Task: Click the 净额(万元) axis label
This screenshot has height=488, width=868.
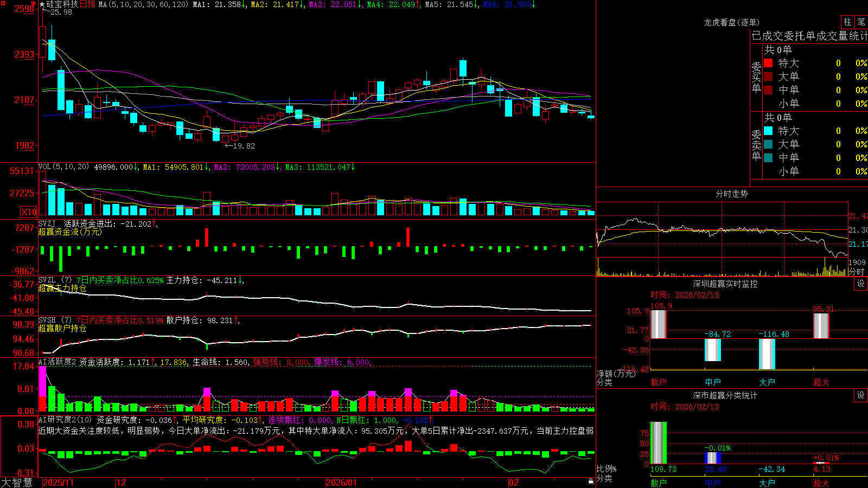Action: pyautogui.click(x=616, y=374)
